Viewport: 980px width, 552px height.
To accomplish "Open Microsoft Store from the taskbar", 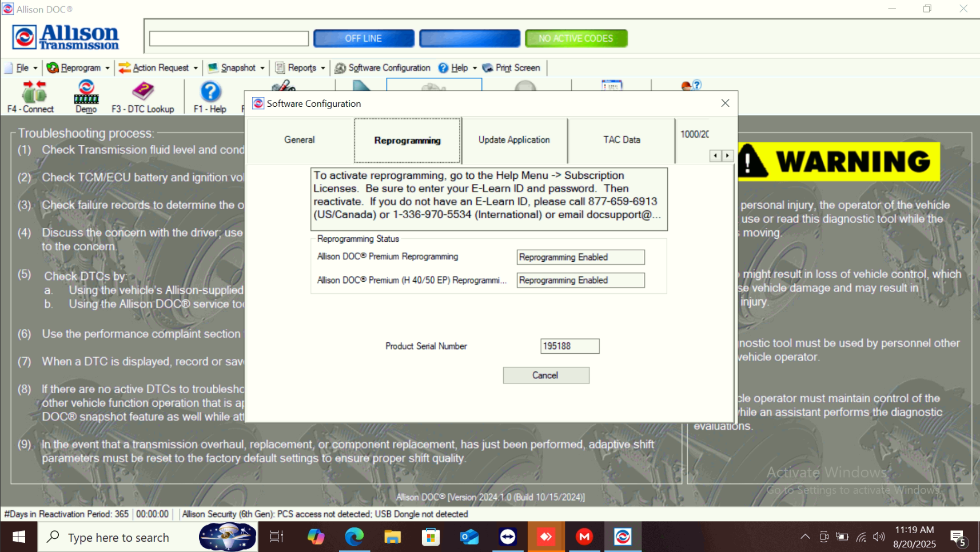I will pos(431,537).
